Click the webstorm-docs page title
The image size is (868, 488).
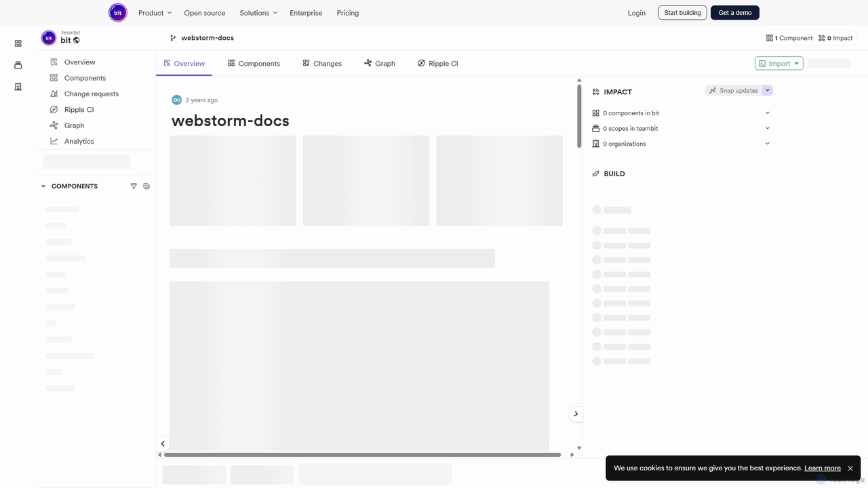231,121
